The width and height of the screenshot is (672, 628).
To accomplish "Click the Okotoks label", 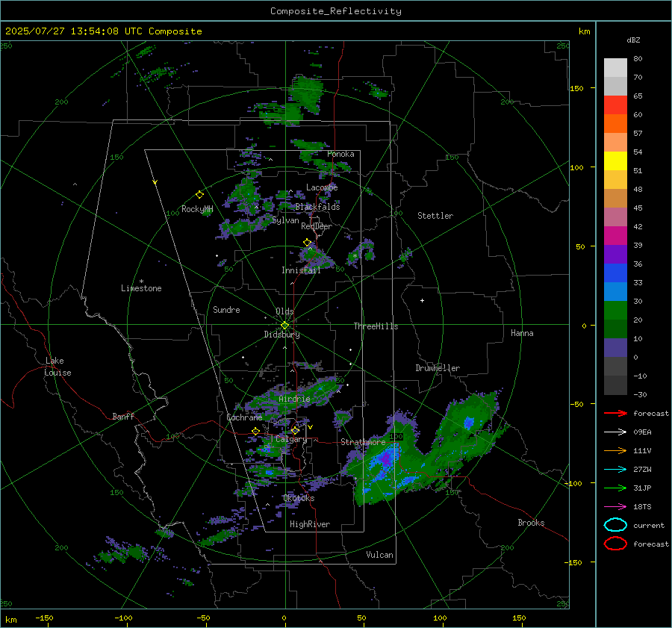I will (x=299, y=498).
